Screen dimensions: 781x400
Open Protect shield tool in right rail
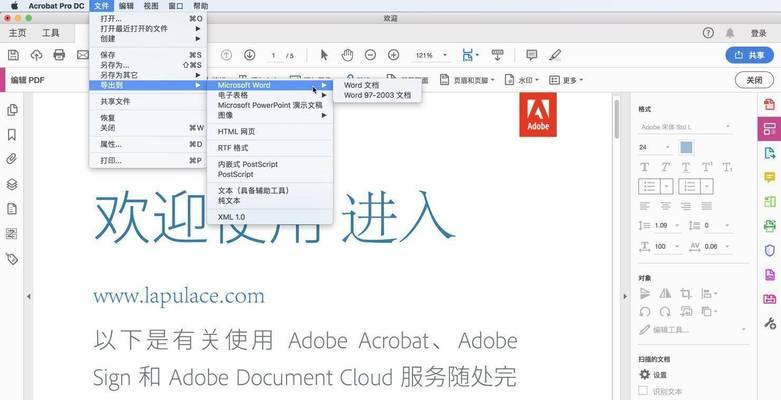[770, 250]
